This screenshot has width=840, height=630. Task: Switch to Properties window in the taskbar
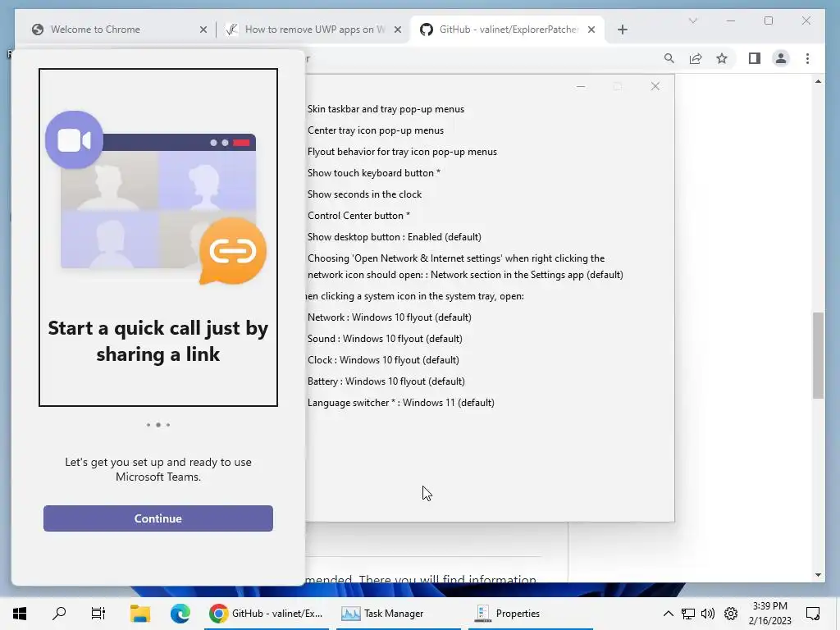(531, 614)
